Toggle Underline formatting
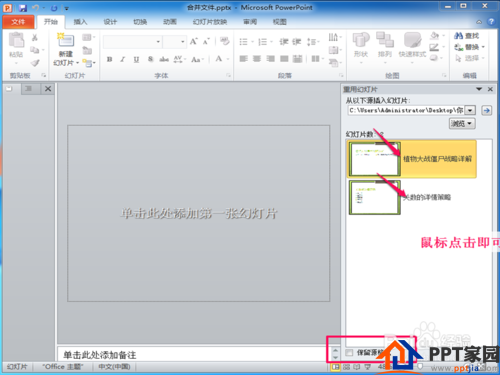 click(x=136, y=59)
